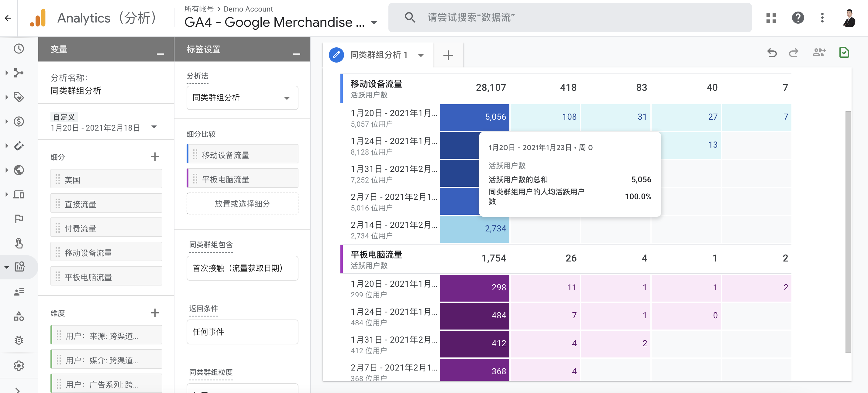The height and width of the screenshot is (393, 868).
Task: Add a new dimension with plus icon
Action: pyautogui.click(x=155, y=313)
